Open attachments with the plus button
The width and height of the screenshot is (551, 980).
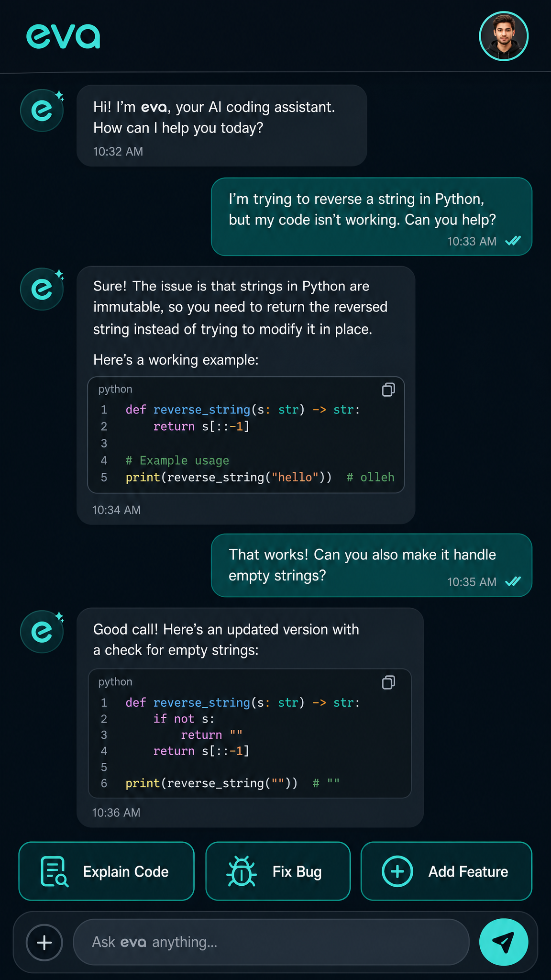tap(44, 943)
